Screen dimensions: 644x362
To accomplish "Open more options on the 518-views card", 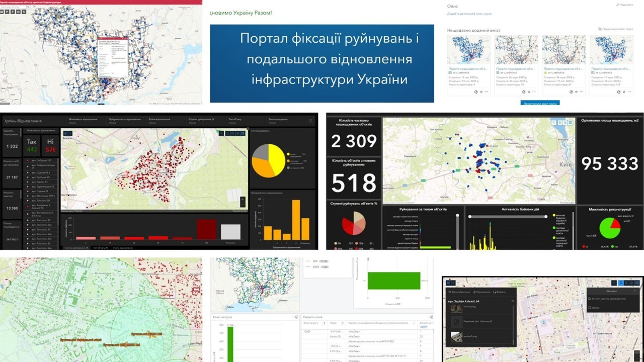I will (x=630, y=92).
